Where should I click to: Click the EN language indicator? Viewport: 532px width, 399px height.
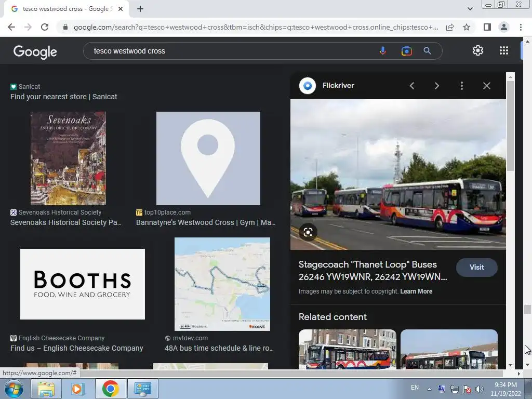click(415, 388)
